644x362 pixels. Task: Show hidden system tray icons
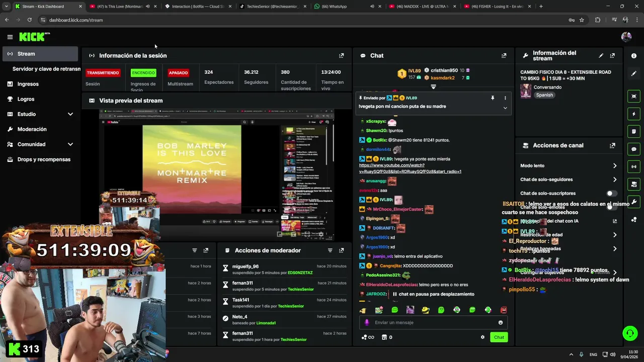571,354
